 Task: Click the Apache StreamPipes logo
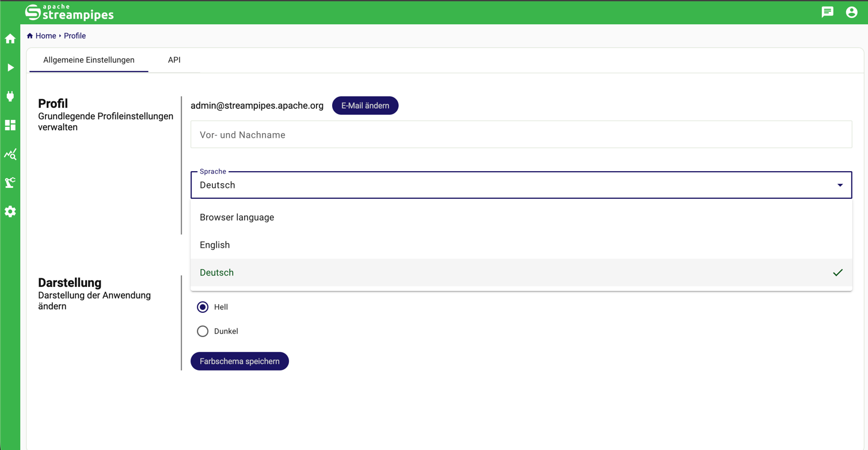pos(70,12)
